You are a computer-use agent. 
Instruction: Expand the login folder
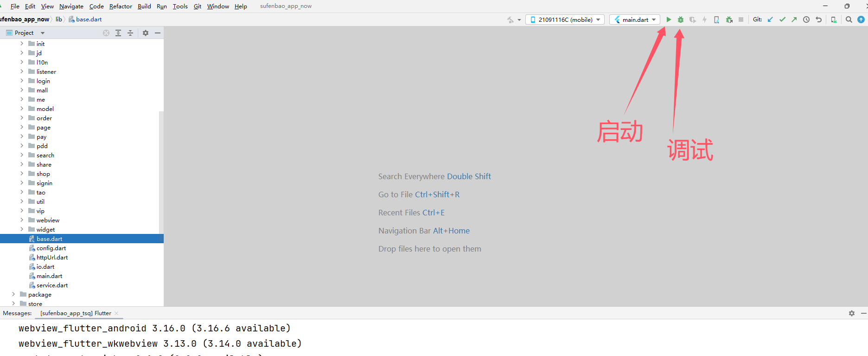22,81
